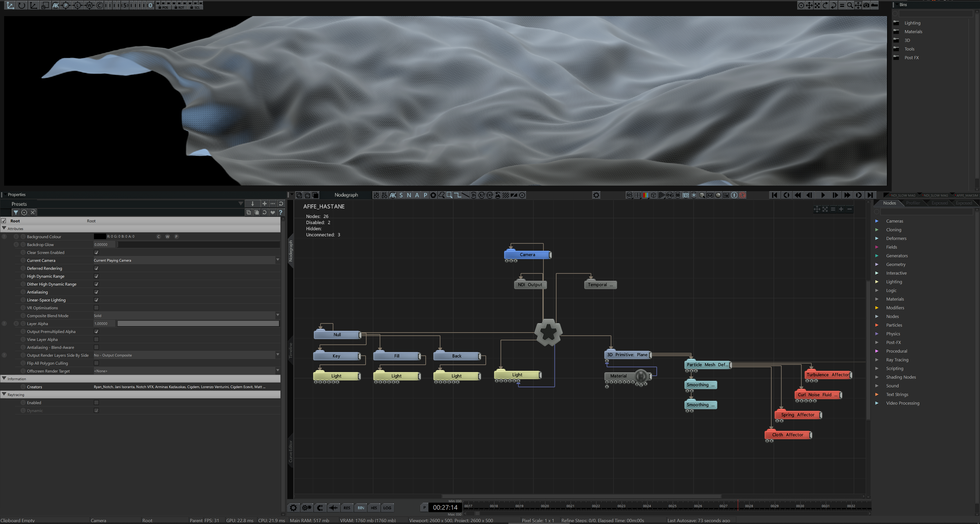The width and height of the screenshot is (980, 524).
Task: Click the nodegraph settings gear icon
Action: [596, 195]
